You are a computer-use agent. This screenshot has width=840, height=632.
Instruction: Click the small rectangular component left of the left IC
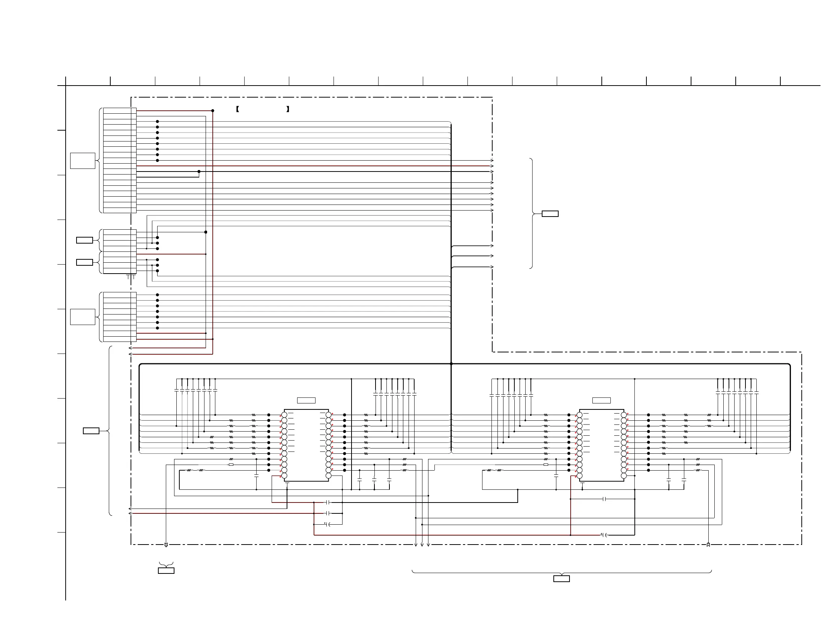click(x=231, y=465)
